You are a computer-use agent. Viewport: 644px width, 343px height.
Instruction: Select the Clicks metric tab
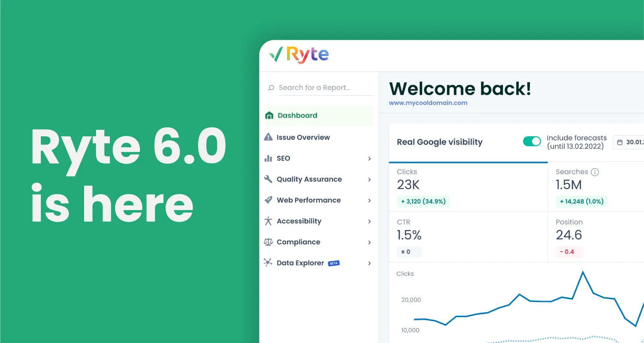469,187
